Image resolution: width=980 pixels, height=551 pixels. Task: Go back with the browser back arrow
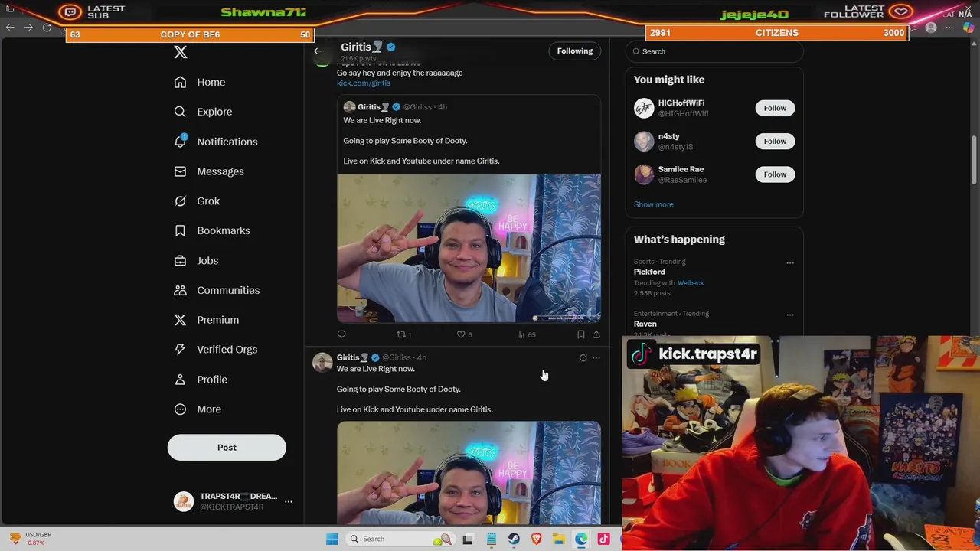pos(10,28)
